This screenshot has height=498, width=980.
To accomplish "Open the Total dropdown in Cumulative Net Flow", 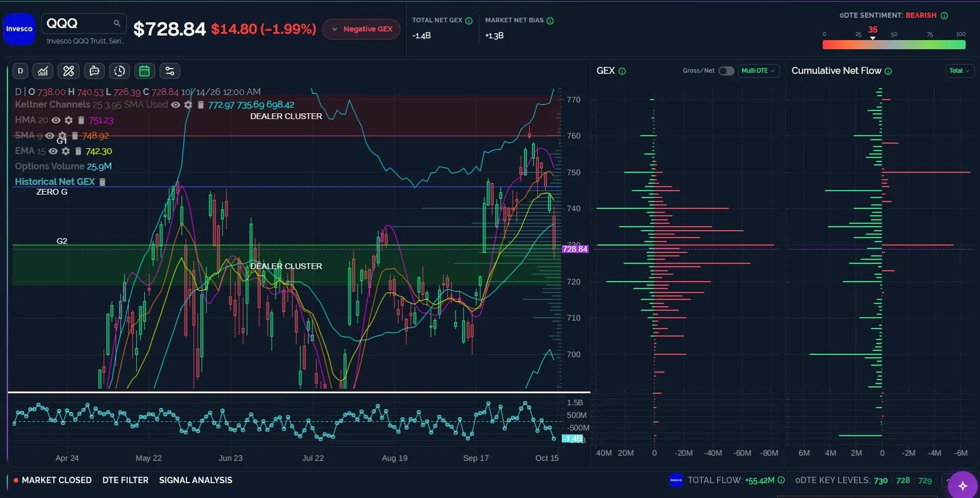I will tap(960, 71).
